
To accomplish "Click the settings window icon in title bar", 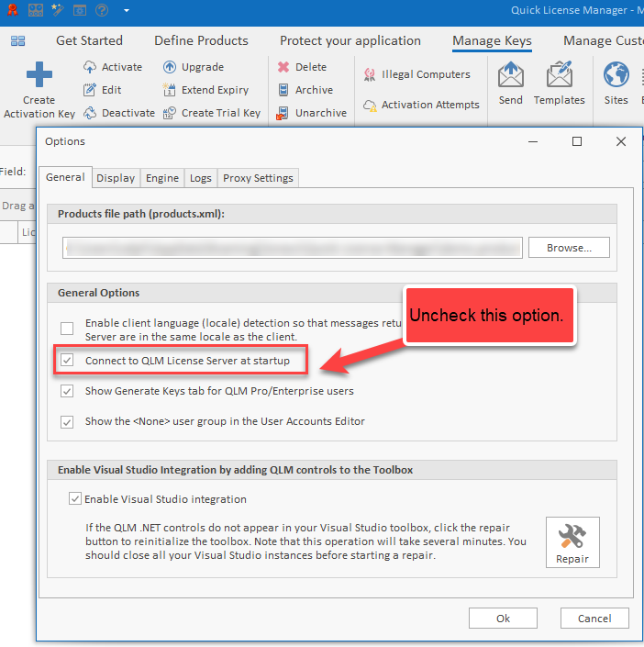I will (80, 10).
